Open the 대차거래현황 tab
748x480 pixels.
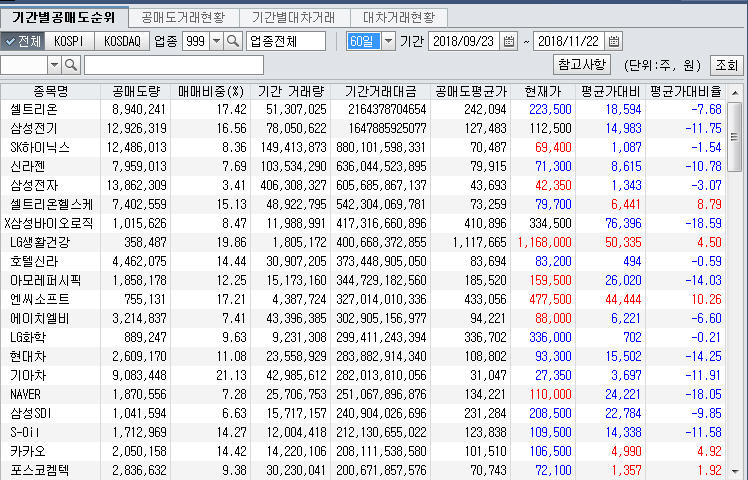click(398, 17)
